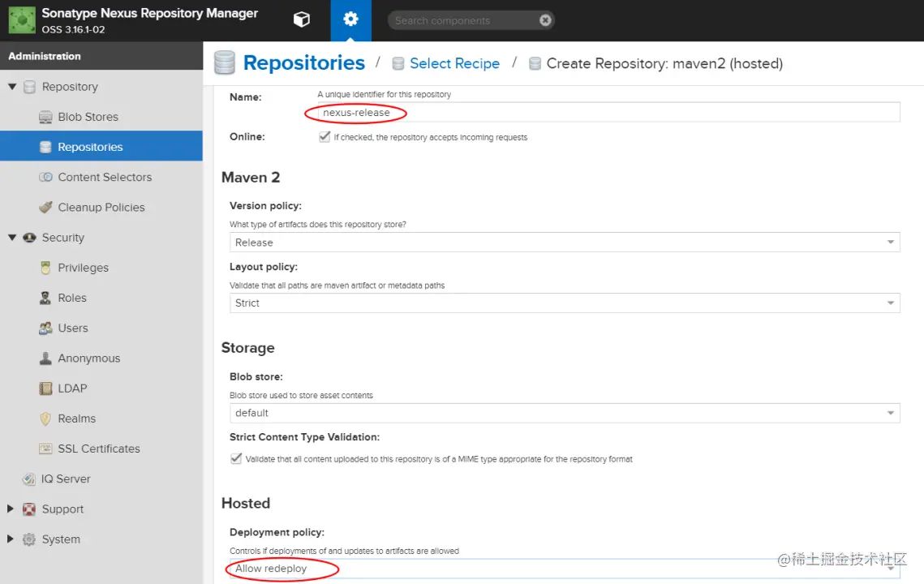Image resolution: width=924 pixels, height=584 pixels.
Task: Go back to Select Recipe breadcrumb
Action: (454, 63)
